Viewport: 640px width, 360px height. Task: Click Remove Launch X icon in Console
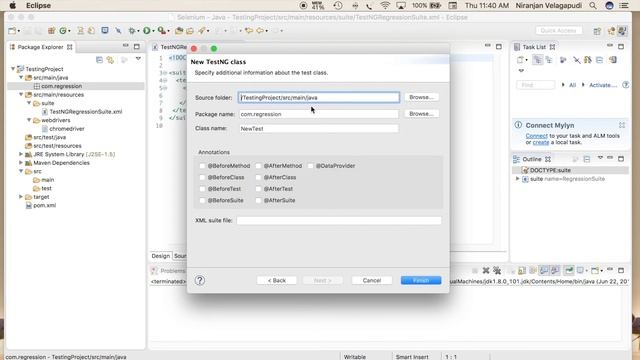point(486,270)
